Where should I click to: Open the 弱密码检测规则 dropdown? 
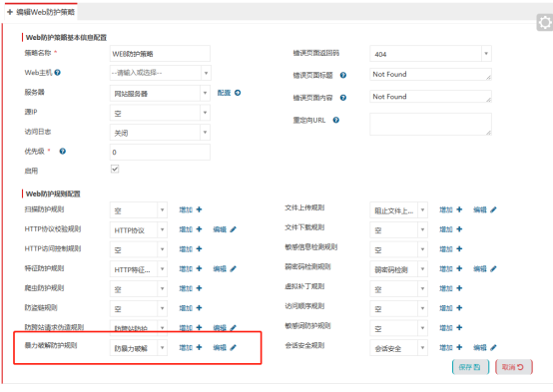coord(399,269)
